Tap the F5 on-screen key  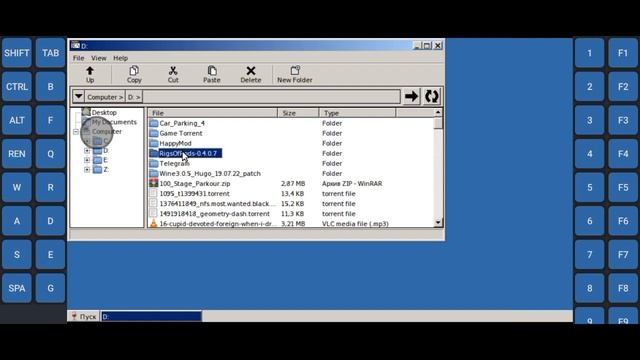coord(623,187)
